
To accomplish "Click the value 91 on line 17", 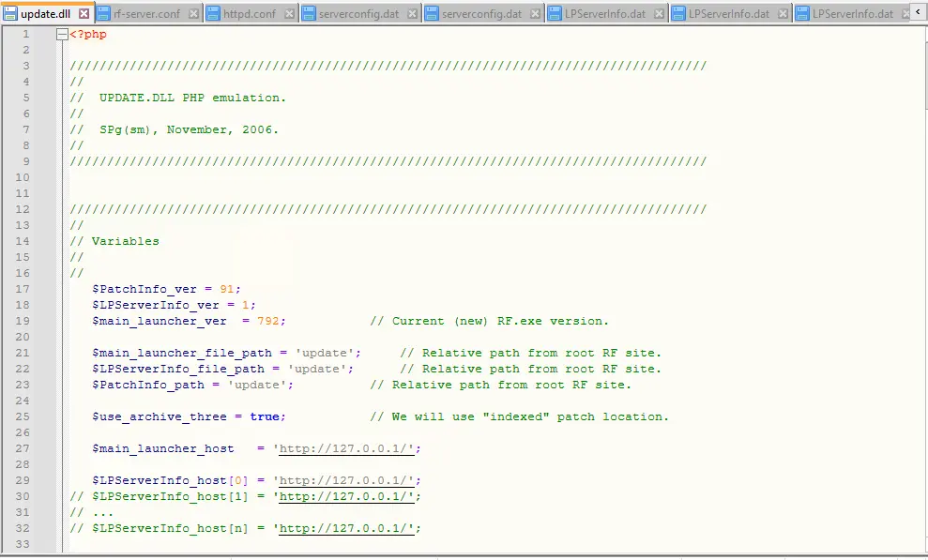I will 227,289.
